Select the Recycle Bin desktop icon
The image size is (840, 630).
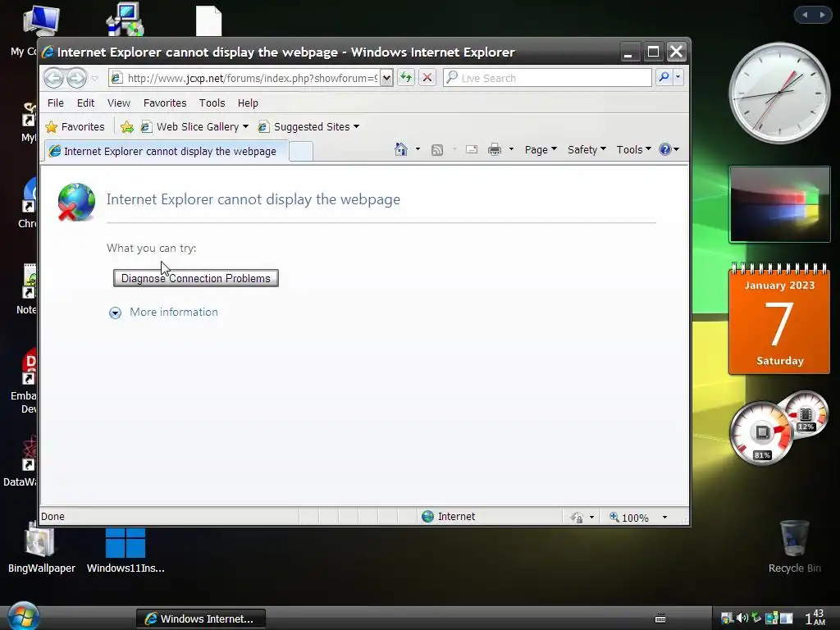point(794,546)
